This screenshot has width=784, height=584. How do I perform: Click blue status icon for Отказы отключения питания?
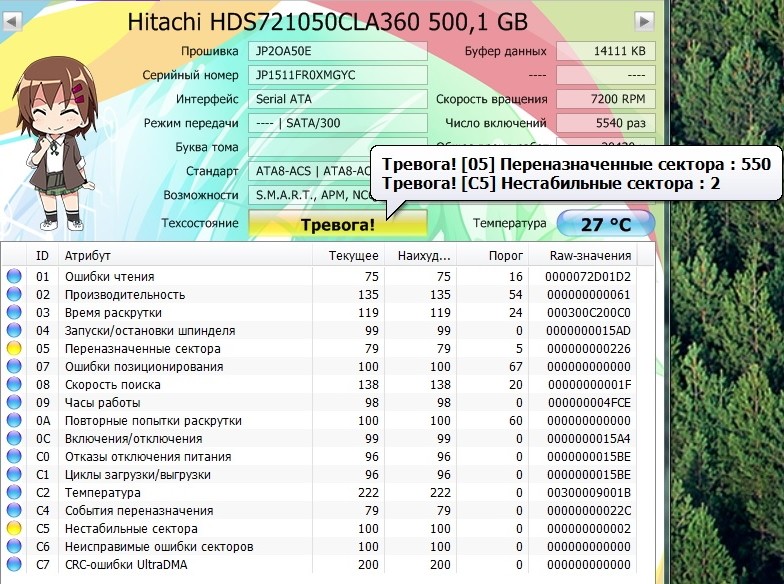coord(14,456)
